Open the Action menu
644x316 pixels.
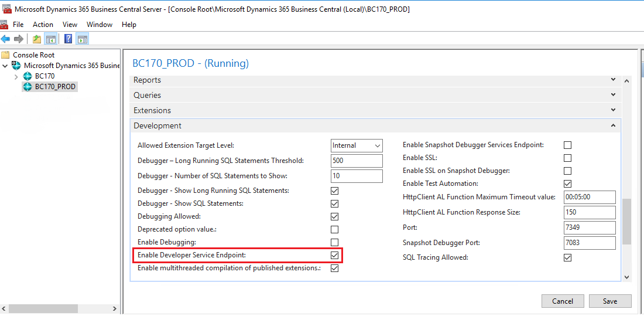point(43,25)
